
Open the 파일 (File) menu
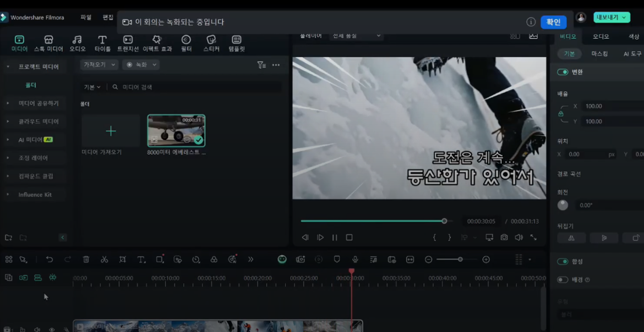point(86,18)
